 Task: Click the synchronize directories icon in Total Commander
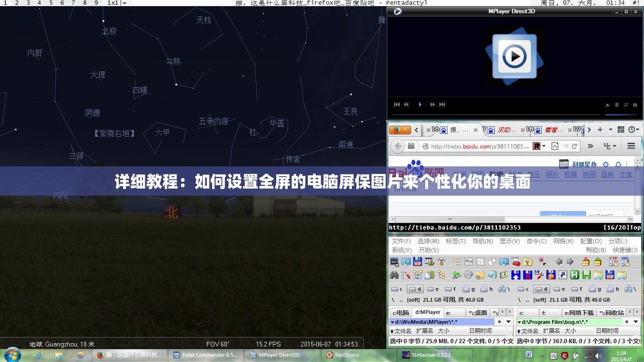click(418, 275)
